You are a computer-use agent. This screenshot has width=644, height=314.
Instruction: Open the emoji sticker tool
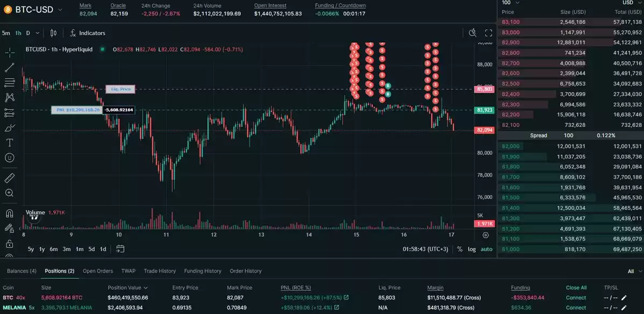[10, 158]
